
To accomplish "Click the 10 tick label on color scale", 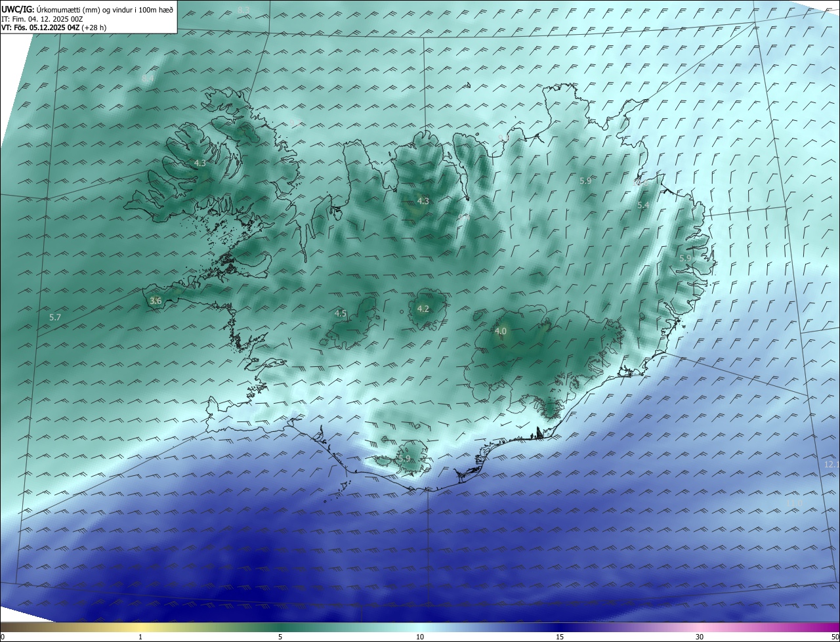I will click(420, 637).
